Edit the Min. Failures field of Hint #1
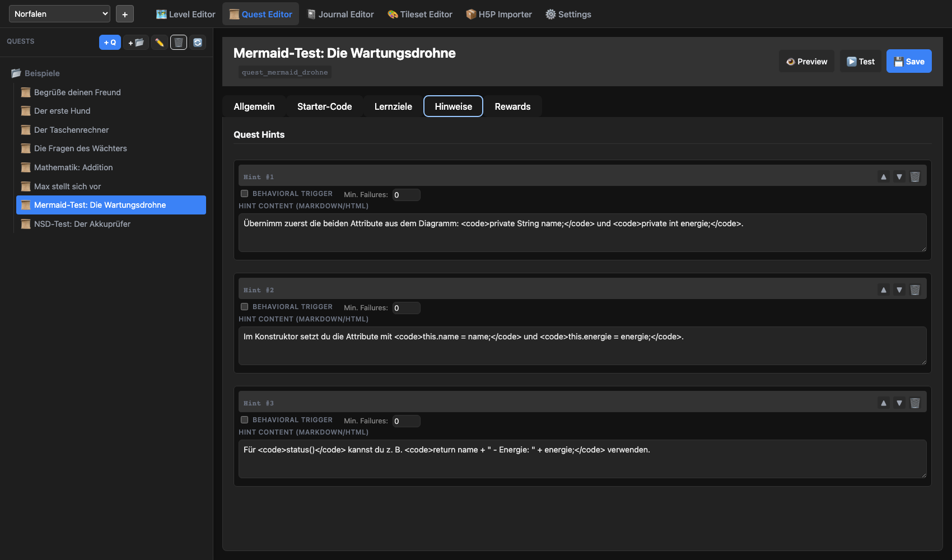Image resolution: width=952 pixels, height=560 pixels. click(x=405, y=194)
